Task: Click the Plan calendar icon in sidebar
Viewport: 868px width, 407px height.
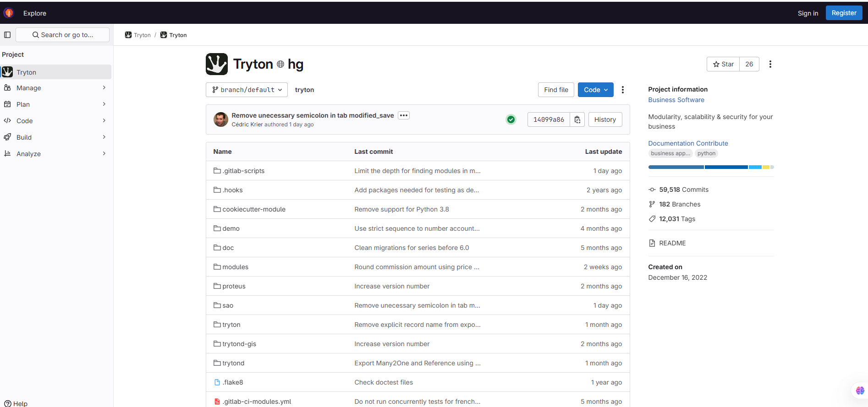Action: 7,104
